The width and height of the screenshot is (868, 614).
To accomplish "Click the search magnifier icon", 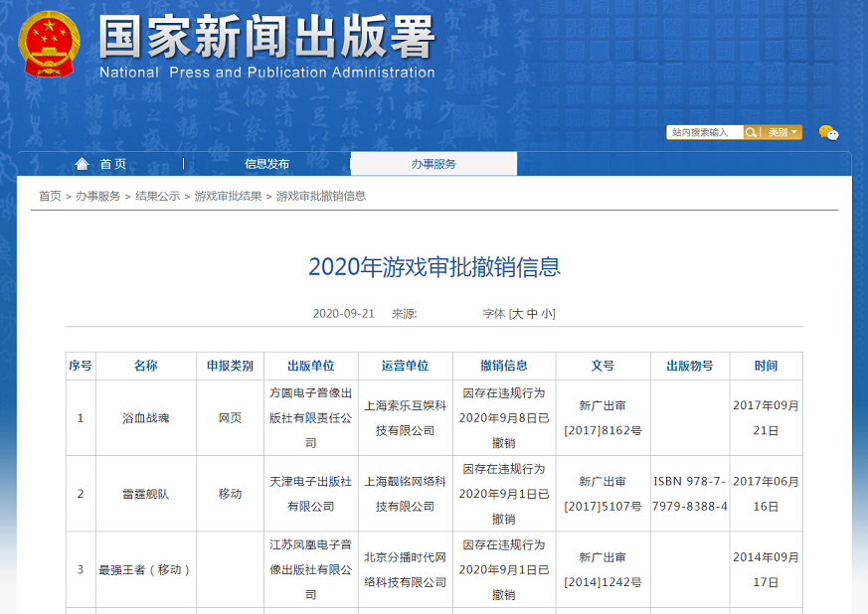I will coord(751,132).
